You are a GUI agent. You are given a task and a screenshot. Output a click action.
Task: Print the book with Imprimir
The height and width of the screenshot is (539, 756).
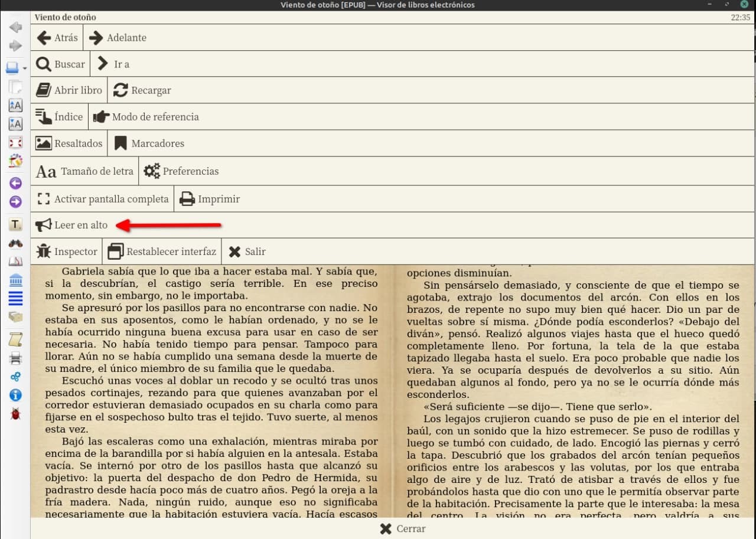(210, 199)
